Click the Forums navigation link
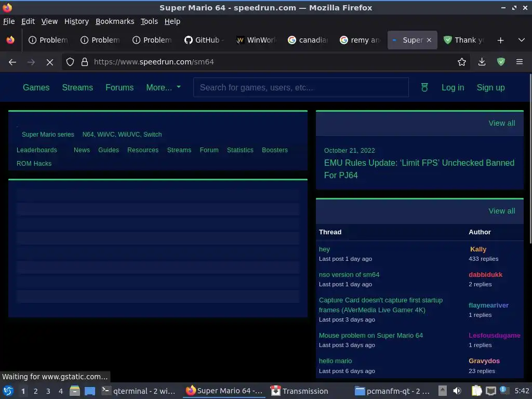 pos(119,87)
